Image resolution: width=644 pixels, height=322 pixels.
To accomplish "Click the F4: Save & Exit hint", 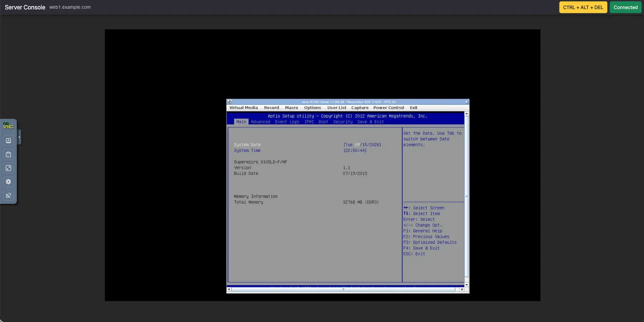I will click(421, 248).
